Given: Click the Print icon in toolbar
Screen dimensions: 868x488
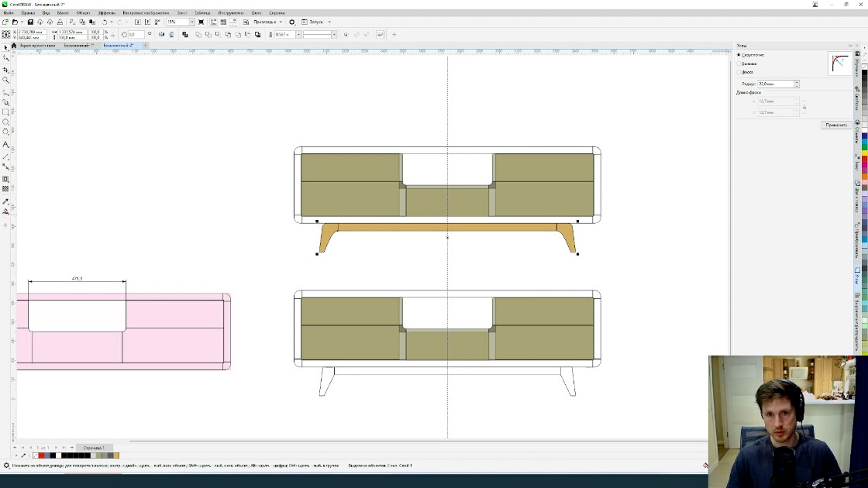Looking at the screenshot, I should [60, 22].
